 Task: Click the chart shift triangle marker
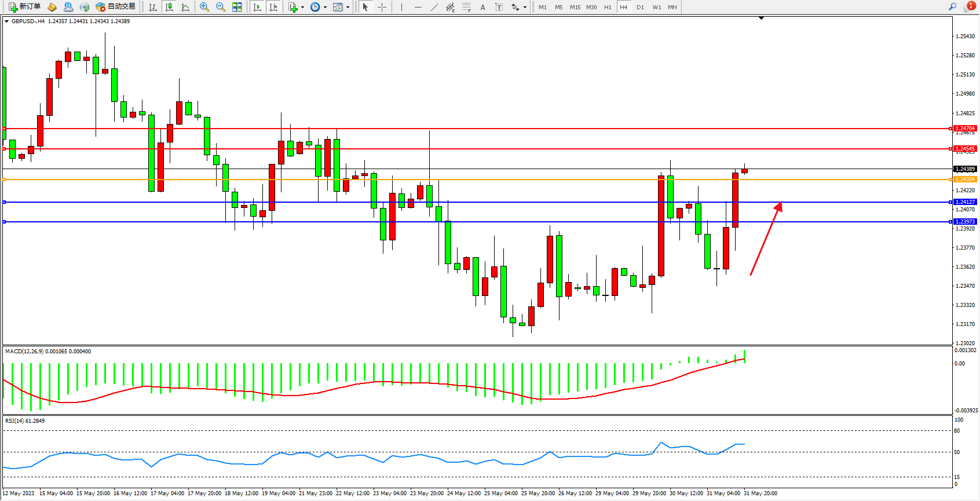(761, 19)
